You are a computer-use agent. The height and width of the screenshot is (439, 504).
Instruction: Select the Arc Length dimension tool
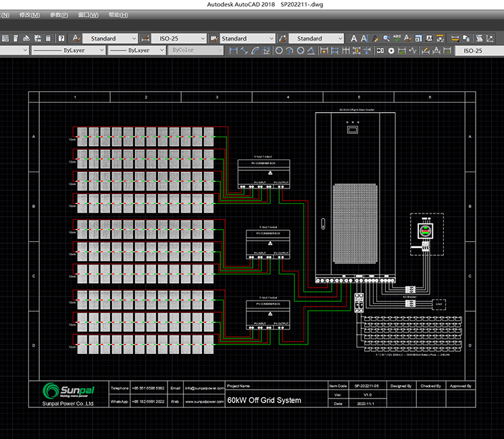point(255,51)
